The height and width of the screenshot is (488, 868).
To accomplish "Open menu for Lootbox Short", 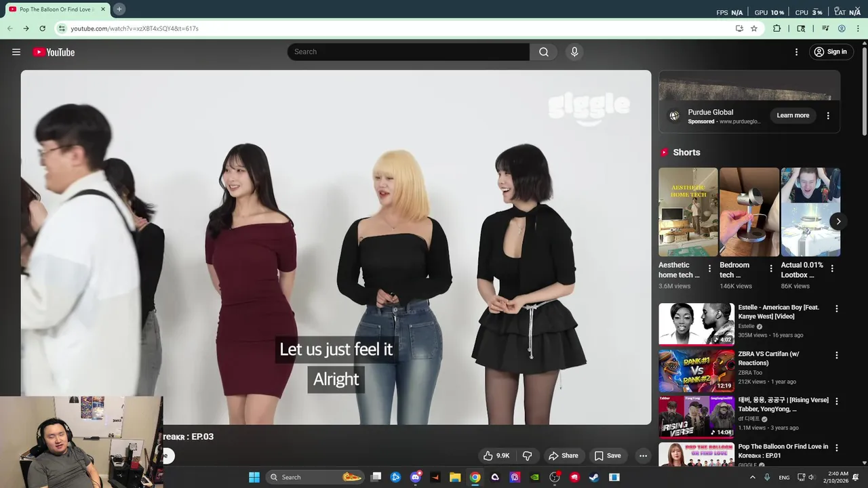I will coord(832,268).
